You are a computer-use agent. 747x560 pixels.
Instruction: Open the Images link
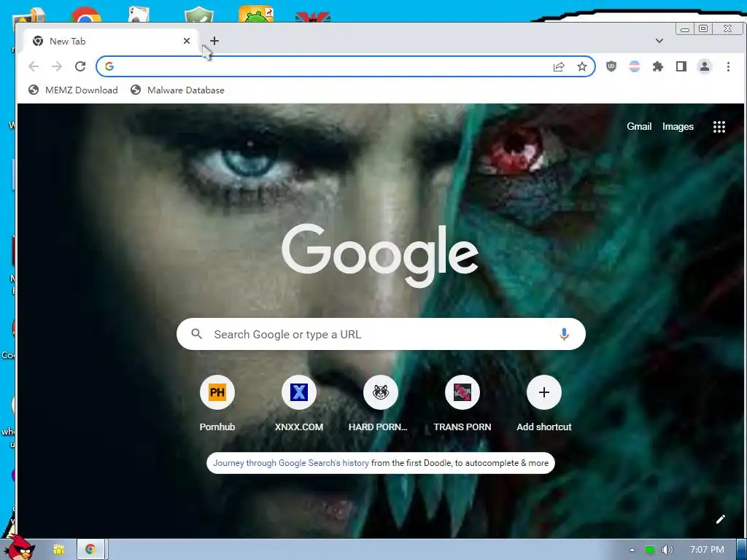(678, 127)
